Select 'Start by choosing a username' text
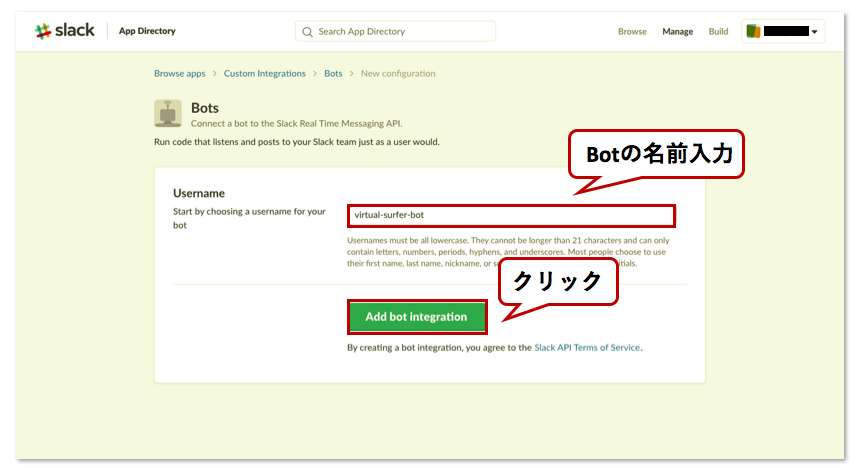 pyautogui.click(x=249, y=218)
